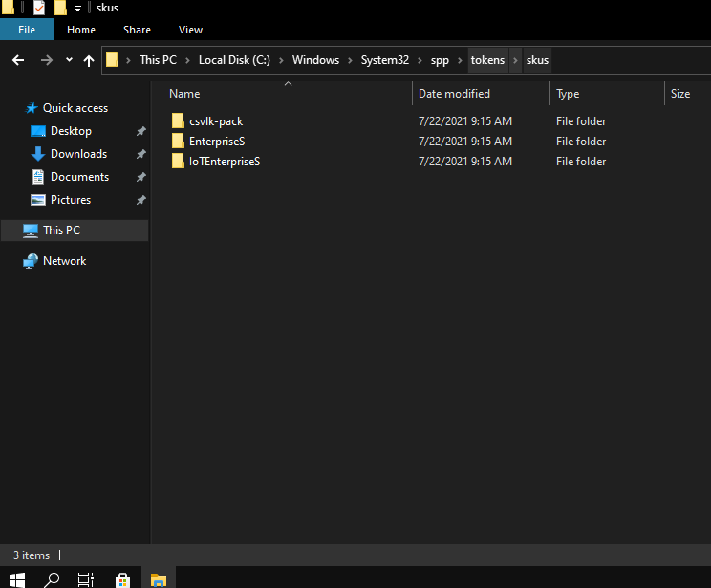711x588 pixels.
Task: Open the recent locations dropdown arrow
Action: [69, 60]
